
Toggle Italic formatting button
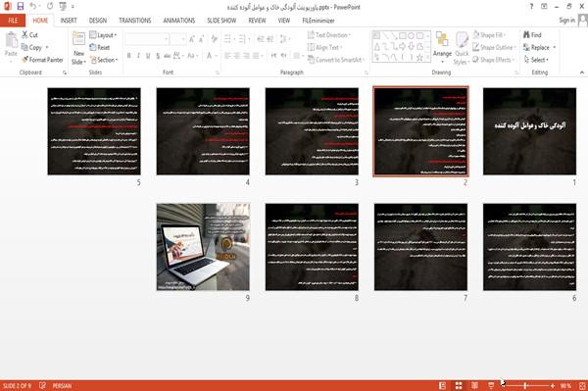[x=138, y=56]
